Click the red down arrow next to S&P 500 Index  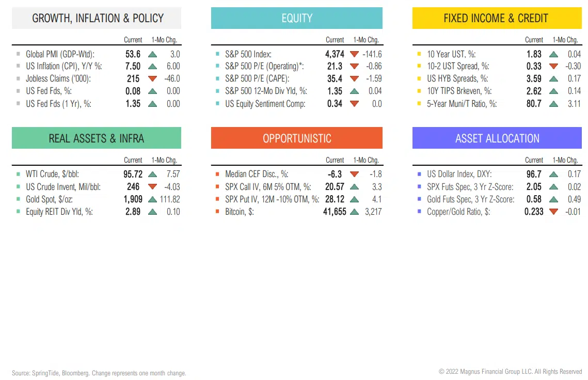[x=354, y=54]
